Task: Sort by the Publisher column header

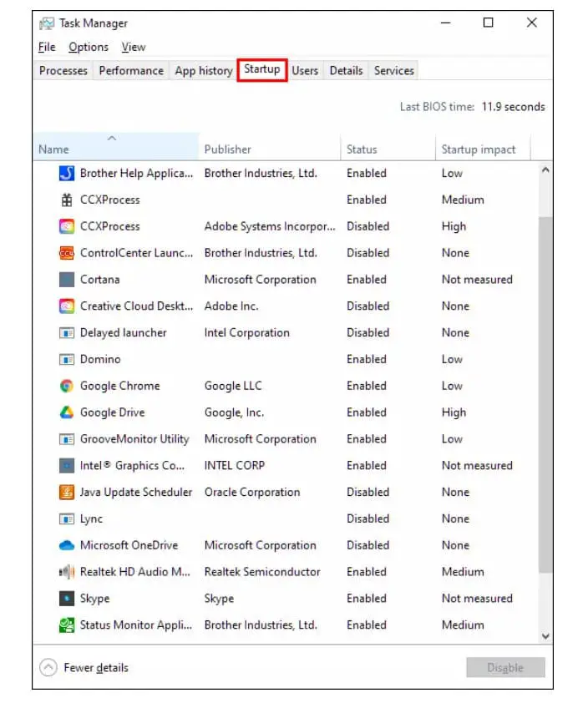Action: click(x=269, y=147)
